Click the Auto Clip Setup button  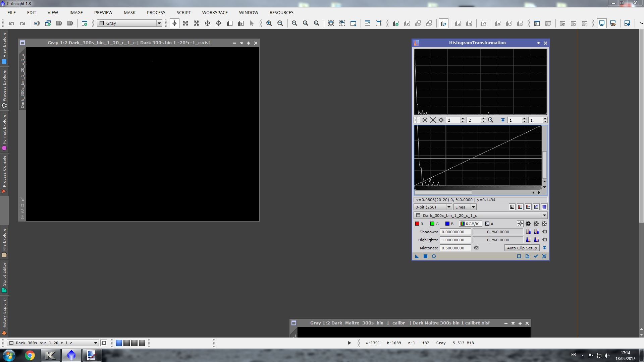[x=522, y=248]
